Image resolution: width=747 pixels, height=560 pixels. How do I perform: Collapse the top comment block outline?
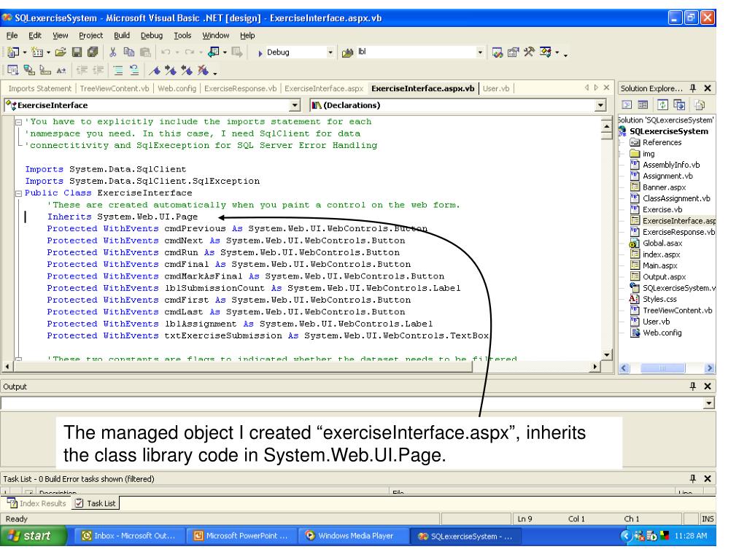point(18,122)
